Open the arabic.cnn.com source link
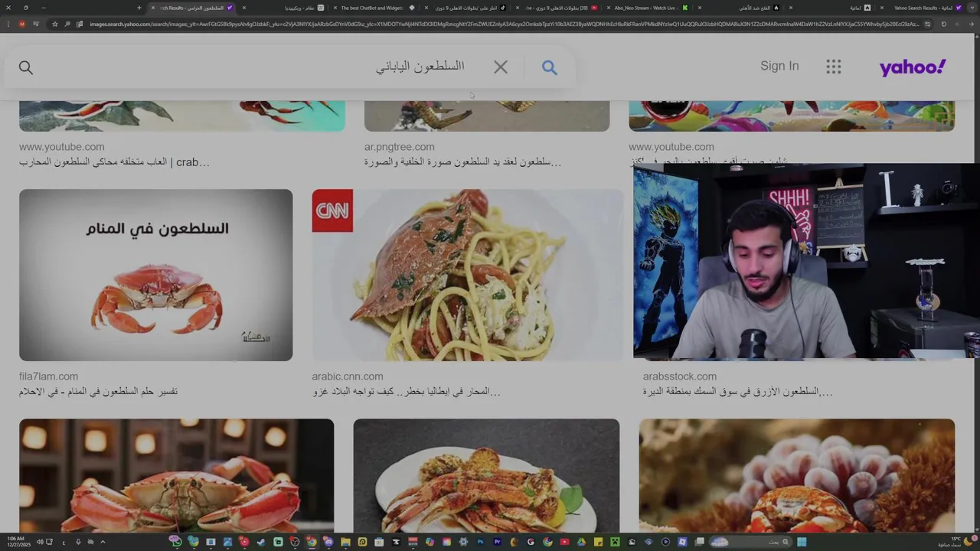This screenshot has height=551, width=980. (x=348, y=377)
